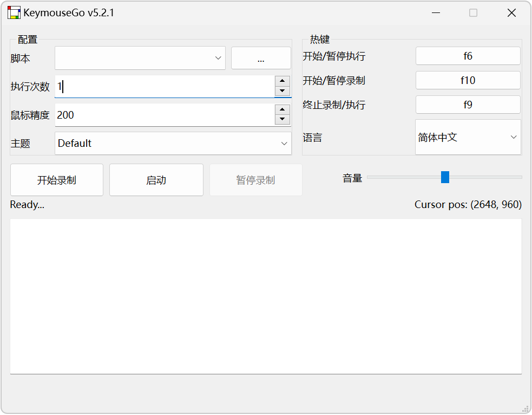Click the 开始录制 button
Viewport: 532px width, 415px height.
tap(57, 180)
